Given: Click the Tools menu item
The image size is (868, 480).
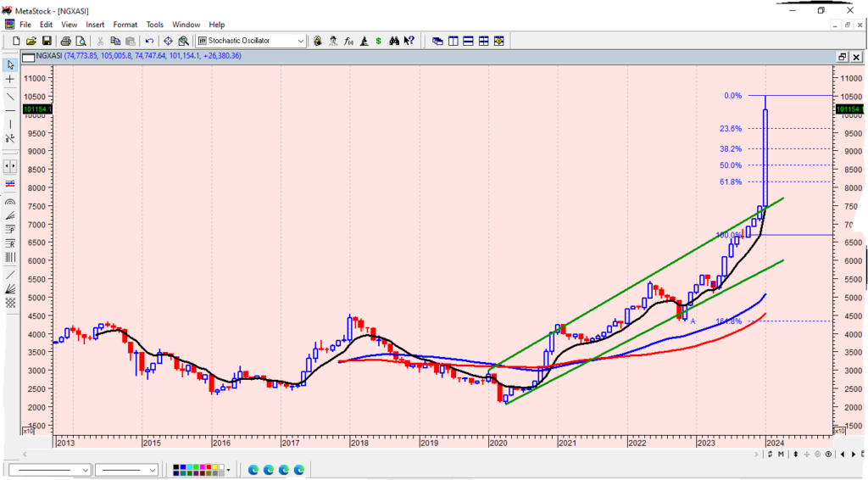Looking at the screenshot, I should [154, 25].
